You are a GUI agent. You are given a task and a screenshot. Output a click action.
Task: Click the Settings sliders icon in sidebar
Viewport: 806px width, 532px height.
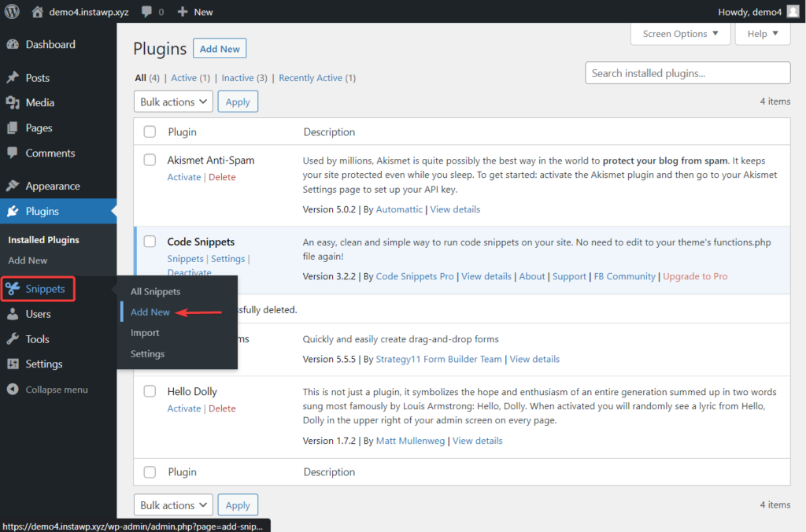point(13,364)
